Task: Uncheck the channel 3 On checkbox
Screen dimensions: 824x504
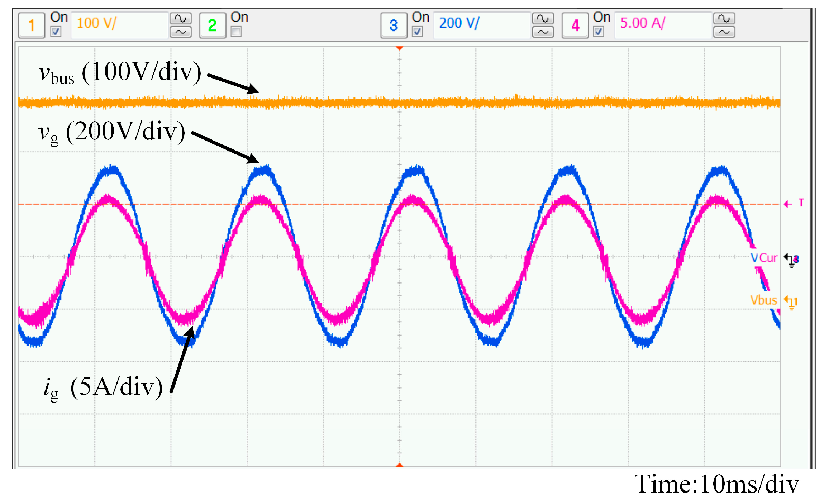Action: click(x=417, y=32)
